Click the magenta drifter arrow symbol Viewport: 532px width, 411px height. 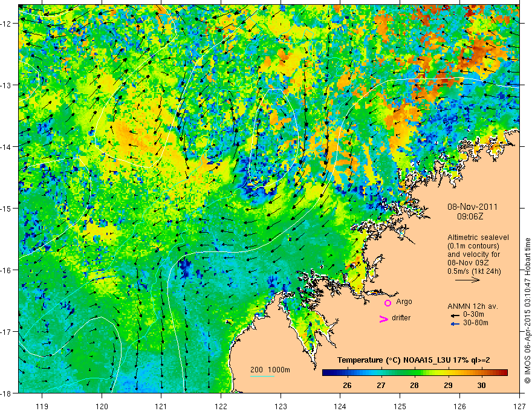point(383,319)
